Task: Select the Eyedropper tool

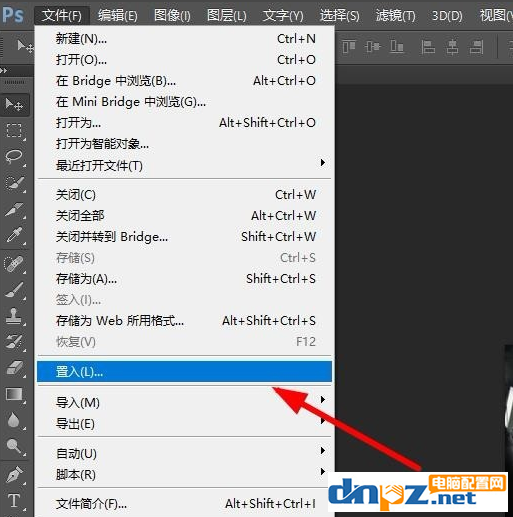Action: 14,235
